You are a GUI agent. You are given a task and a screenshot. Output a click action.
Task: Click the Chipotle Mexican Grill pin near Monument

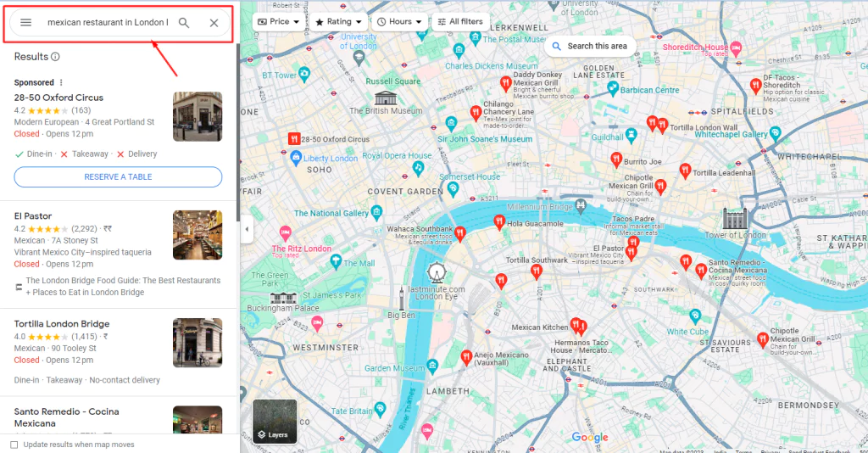(x=659, y=187)
